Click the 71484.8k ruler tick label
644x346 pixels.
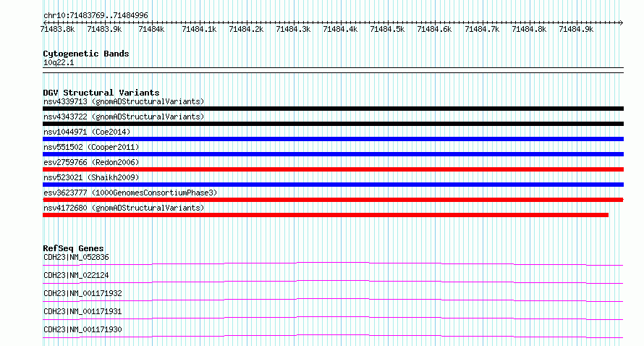point(529,29)
